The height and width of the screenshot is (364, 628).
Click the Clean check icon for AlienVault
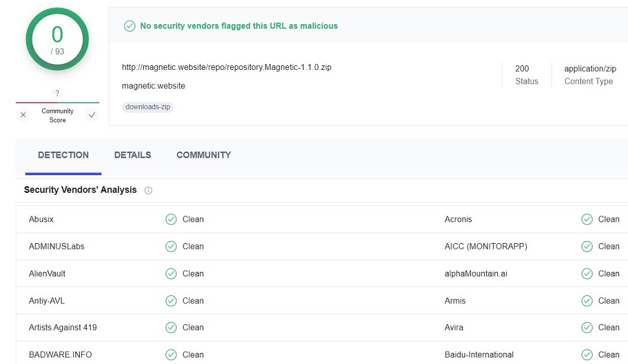pos(171,274)
